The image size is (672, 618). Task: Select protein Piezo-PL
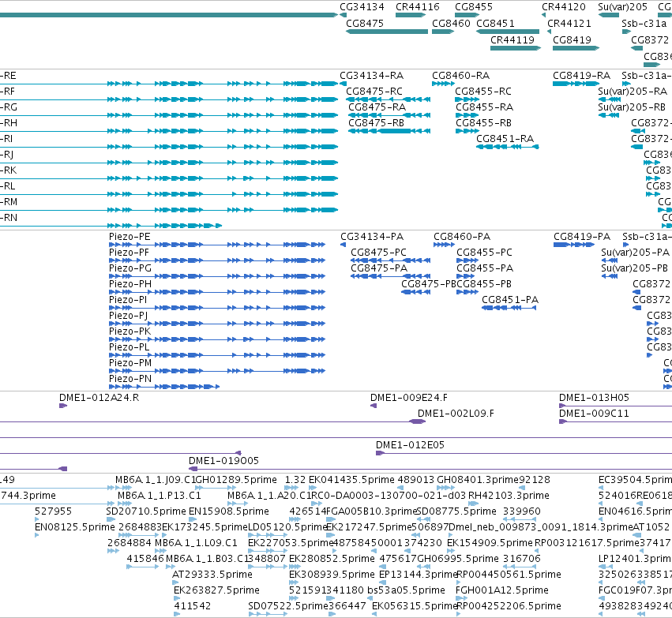pyautogui.click(x=129, y=347)
